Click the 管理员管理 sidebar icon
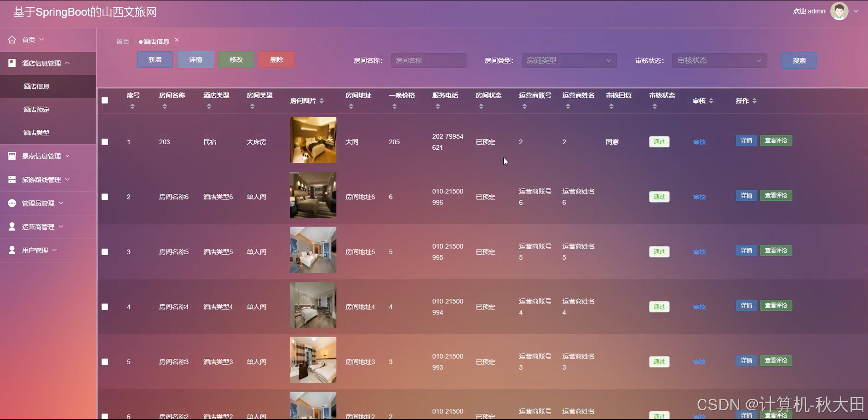This screenshot has height=420, width=868. (x=12, y=203)
